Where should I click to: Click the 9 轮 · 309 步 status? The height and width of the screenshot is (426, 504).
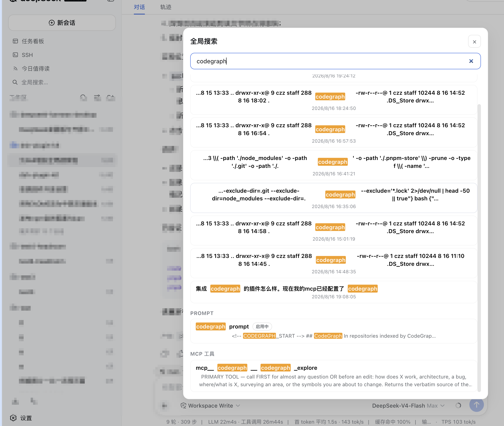tap(181, 422)
